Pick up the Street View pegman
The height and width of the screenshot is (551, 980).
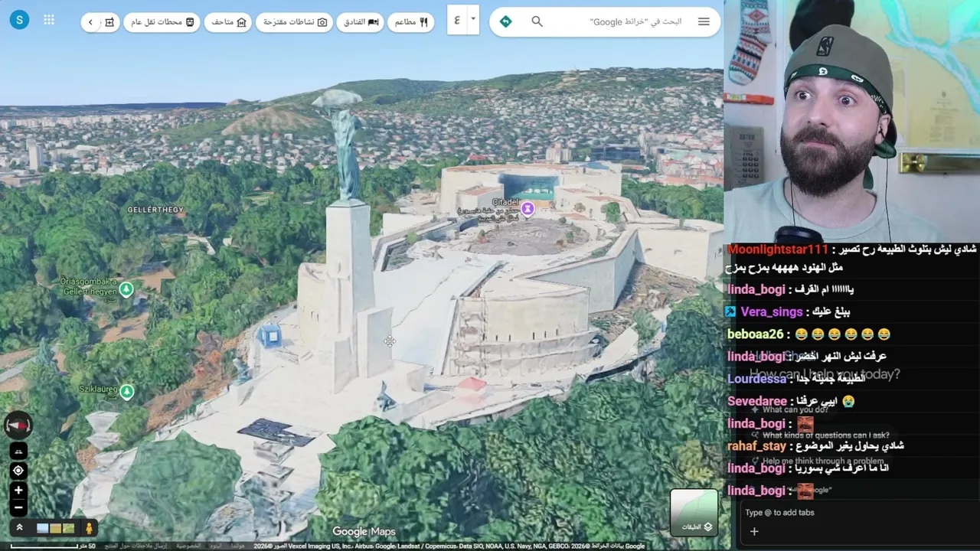(x=90, y=528)
